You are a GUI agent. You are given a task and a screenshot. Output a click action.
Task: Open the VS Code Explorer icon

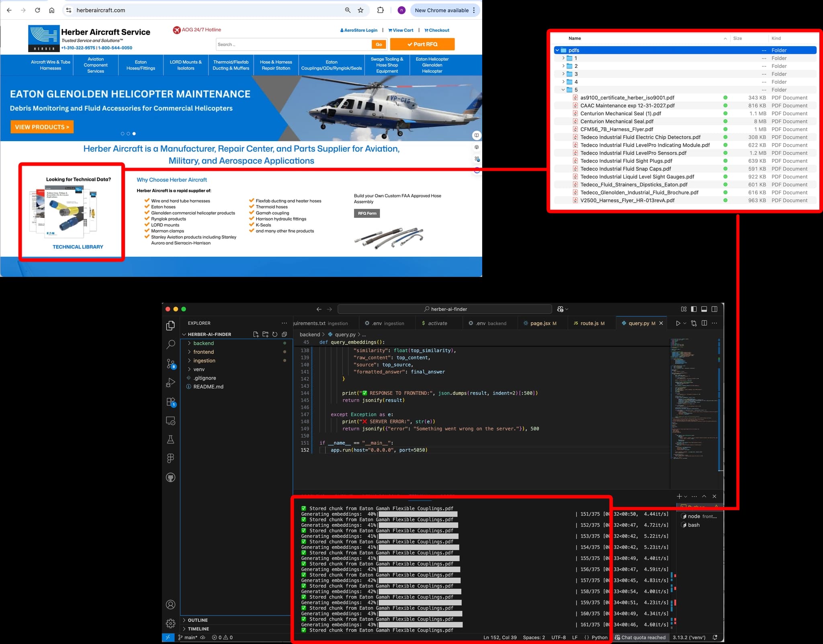pyautogui.click(x=170, y=325)
